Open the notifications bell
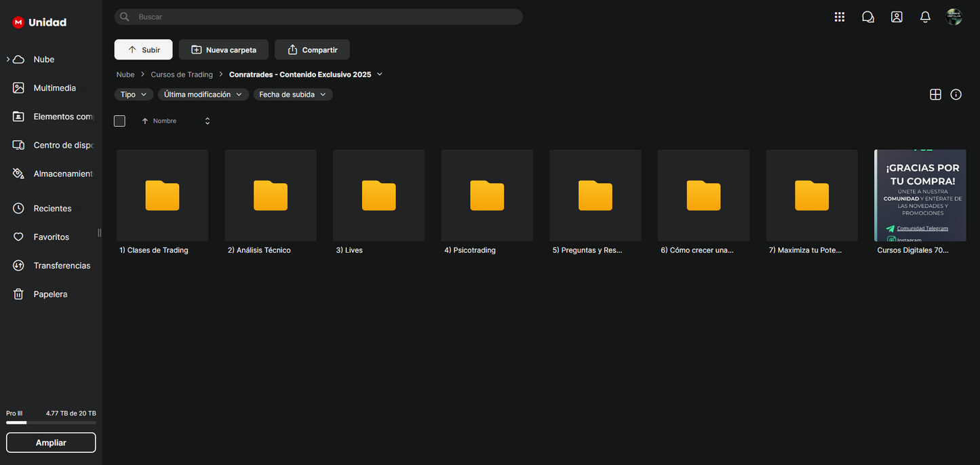The image size is (980, 465). (925, 17)
